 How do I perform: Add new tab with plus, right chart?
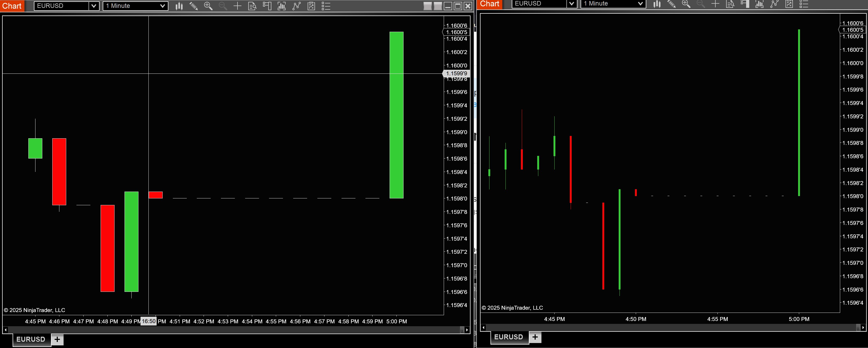[535, 337]
